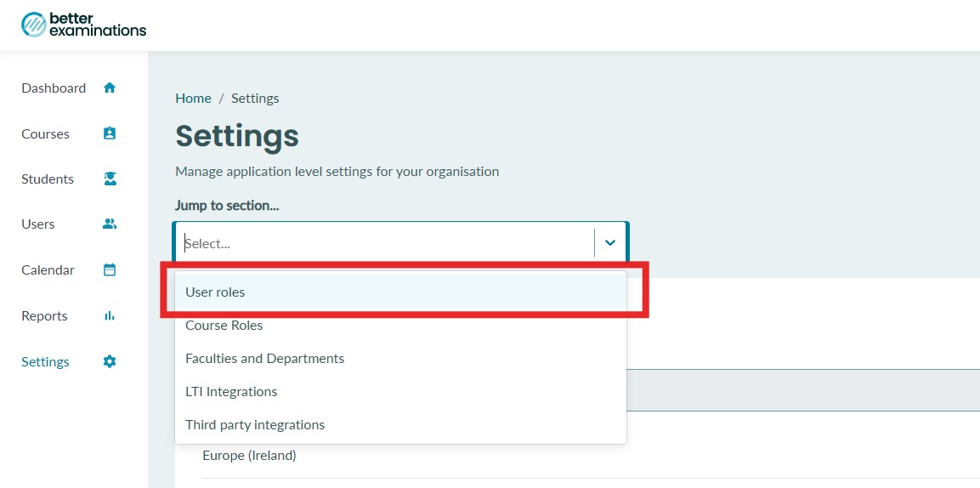Image resolution: width=980 pixels, height=488 pixels.
Task: Click the Dashboard home icon
Action: click(110, 88)
